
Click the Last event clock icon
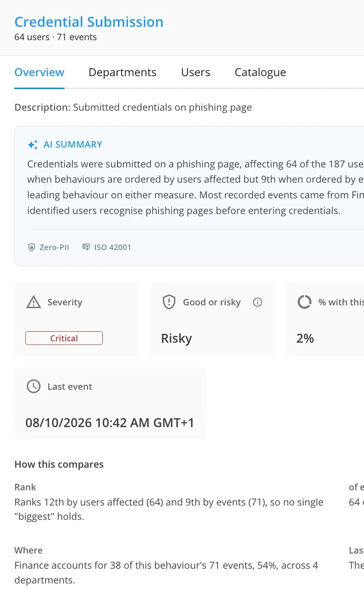pyautogui.click(x=34, y=387)
